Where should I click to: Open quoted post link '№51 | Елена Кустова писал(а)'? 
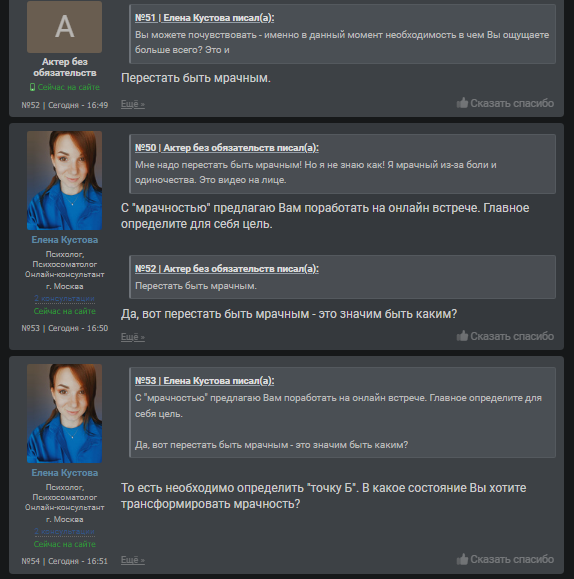tap(204, 18)
